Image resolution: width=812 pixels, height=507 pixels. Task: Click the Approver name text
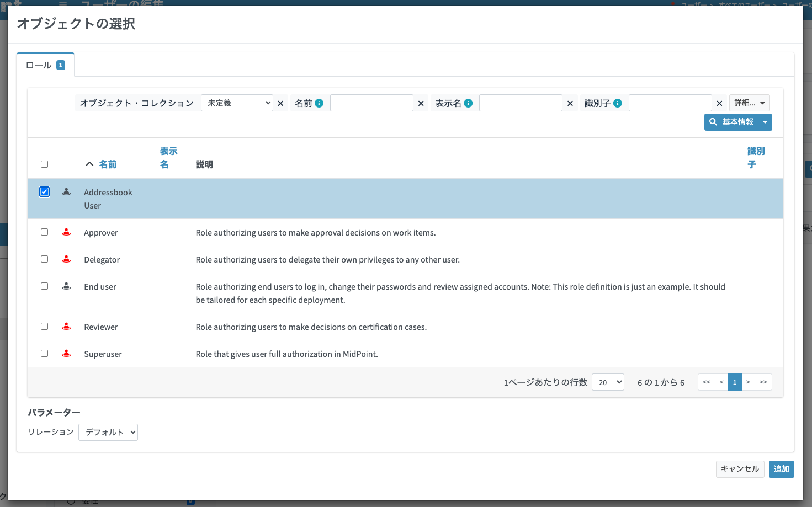tap(101, 233)
